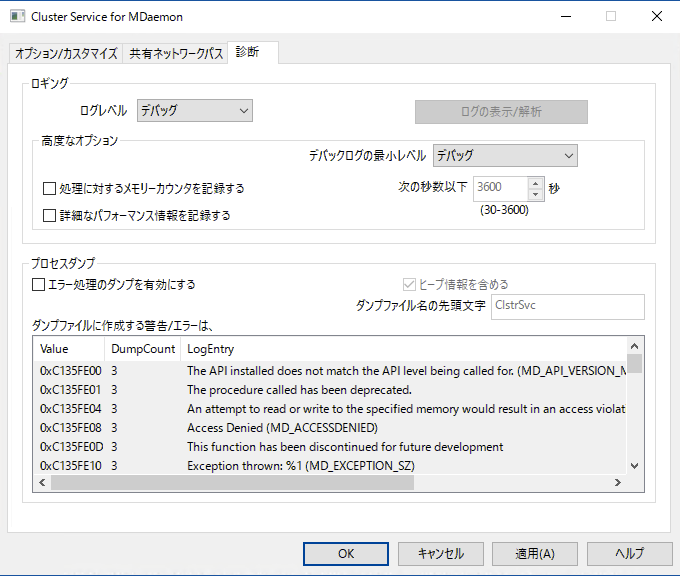This screenshot has width=680, height=576.
Task: Select row 0xC135FE04 in dump list
Action: [x=330, y=409]
